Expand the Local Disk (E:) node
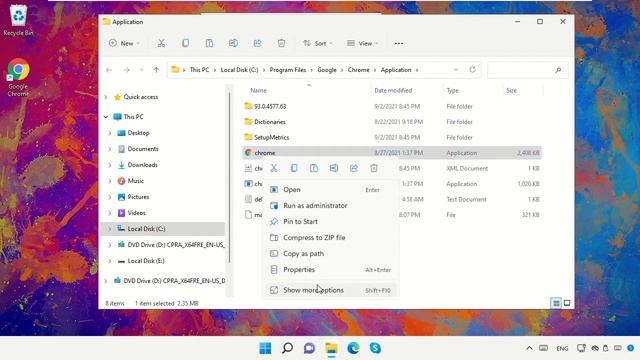640x360 pixels. (110, 261)
